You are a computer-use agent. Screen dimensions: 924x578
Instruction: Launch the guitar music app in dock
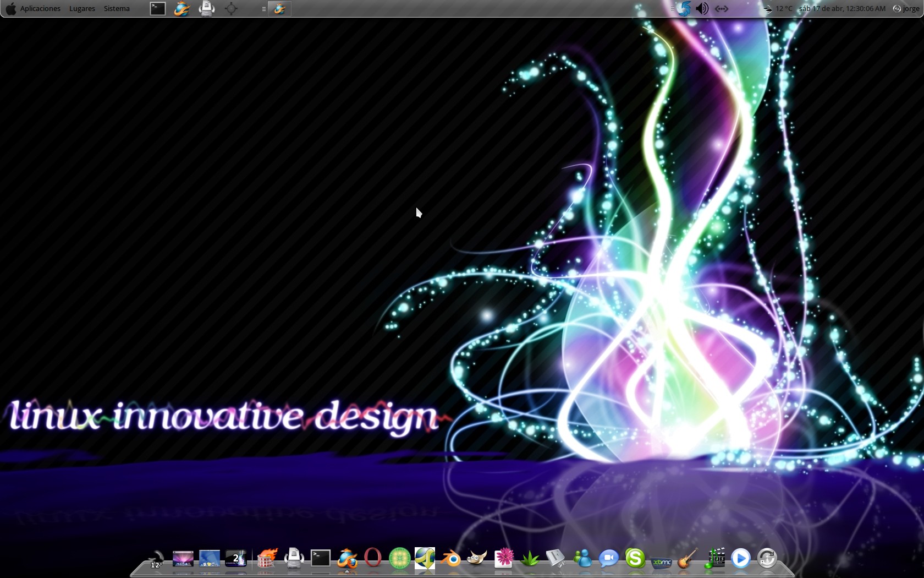687,558
